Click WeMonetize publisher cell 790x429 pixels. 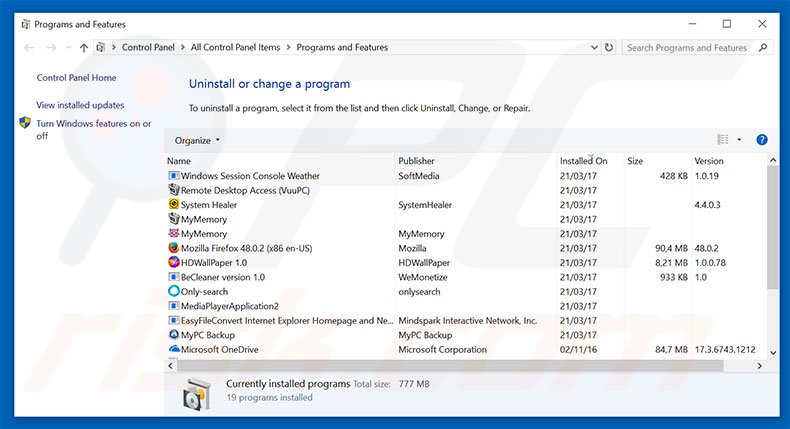coord(423,277)
